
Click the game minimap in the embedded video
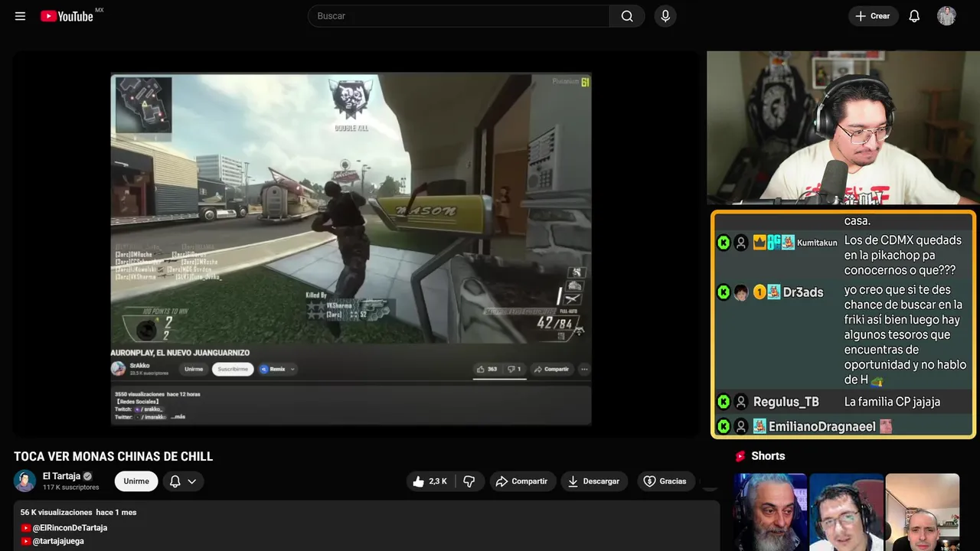tap(144, 104)
